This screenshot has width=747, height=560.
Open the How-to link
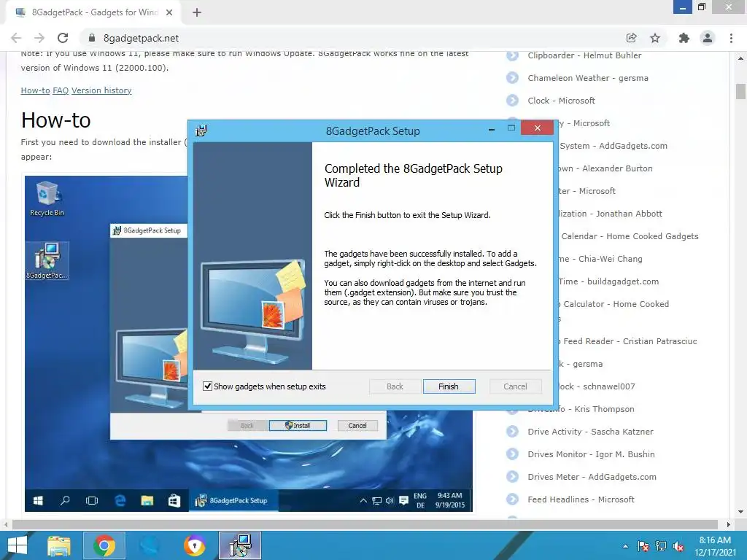tap(35, 90)
